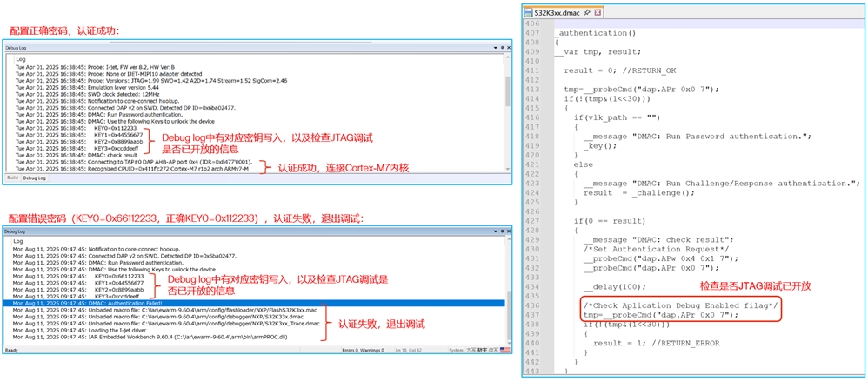Select 'Probe: Versions: JTAG=1.99' log line
The height and width of the screenshot is (382, 868).
(x=151, y=80)
